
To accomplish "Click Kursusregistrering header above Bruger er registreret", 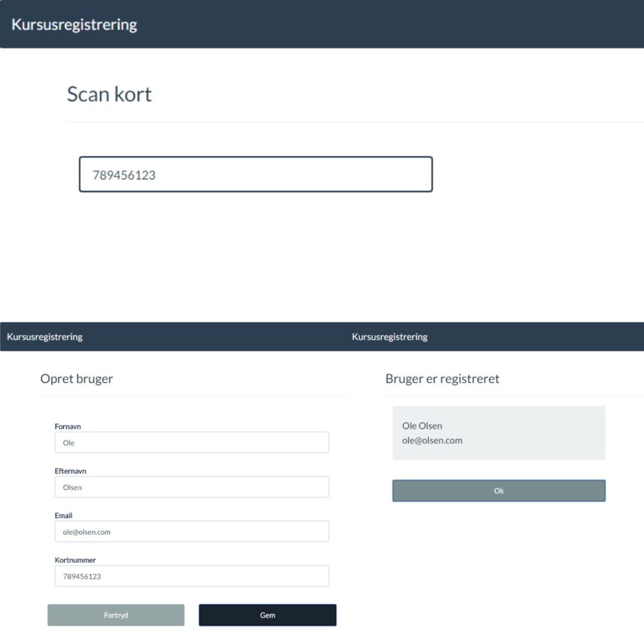I will pos(390,336).
